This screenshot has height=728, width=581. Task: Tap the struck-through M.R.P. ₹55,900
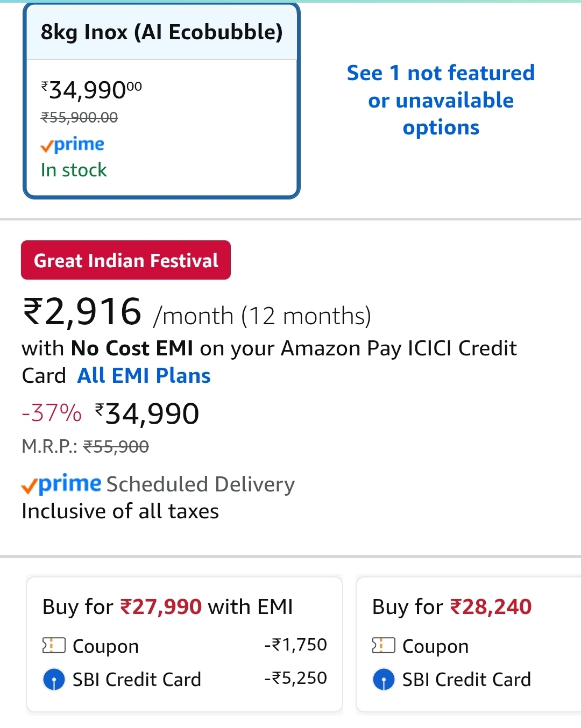(116, 446)
